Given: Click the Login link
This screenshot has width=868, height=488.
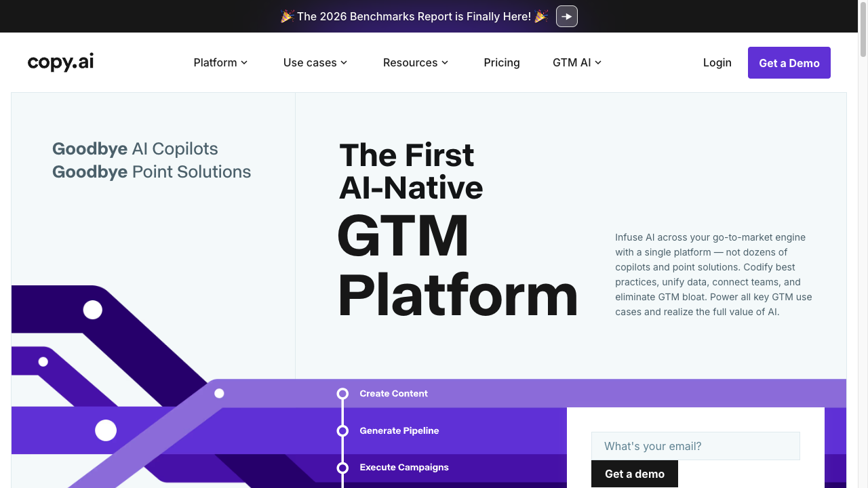Looking at the screenshot, I should [717, 62].
